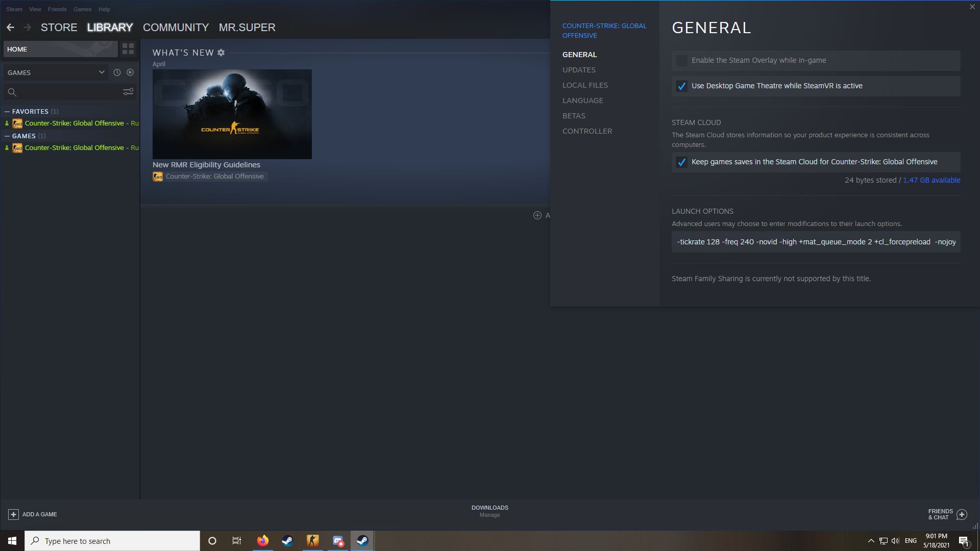Open Firefox from the taskbar

(x=262, y=541)
